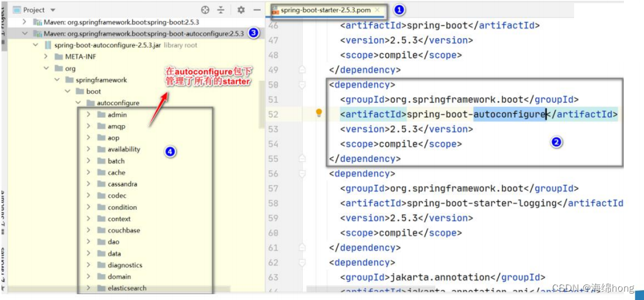Collapse Maven spring-boot-autoconfigure:2.5.3 node
The height and width of the screenshot is (300, 644).
click(x=24, y=33)
